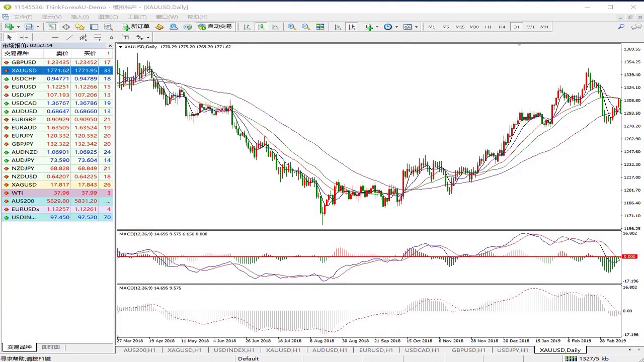
Task: Pick the trendline drawing tool
Action: (x=69, y=38)
